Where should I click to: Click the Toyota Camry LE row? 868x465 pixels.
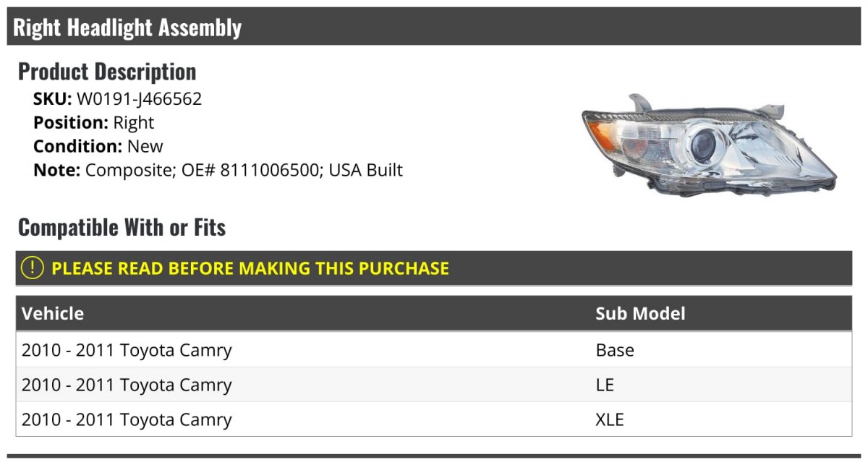pyautogui.click(x=434, y=385)
